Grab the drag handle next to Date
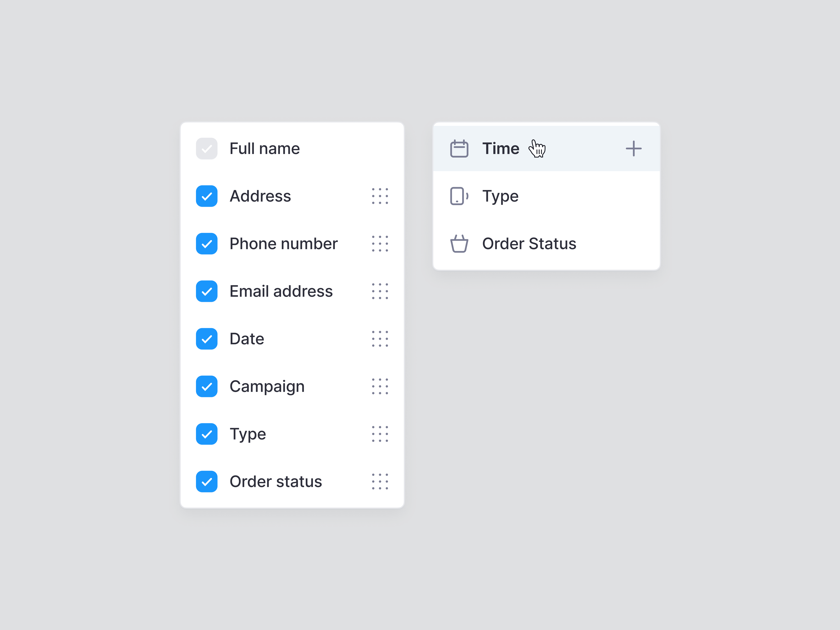This screenshot has width=840, height=630. point(380,339)
